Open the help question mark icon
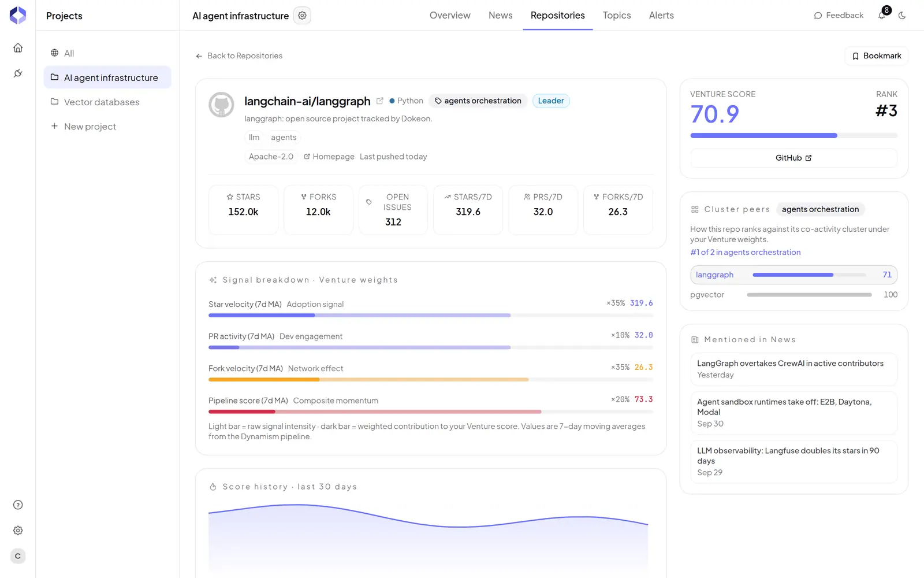Screen dimensions: 924x578 (x=18, y=505)
